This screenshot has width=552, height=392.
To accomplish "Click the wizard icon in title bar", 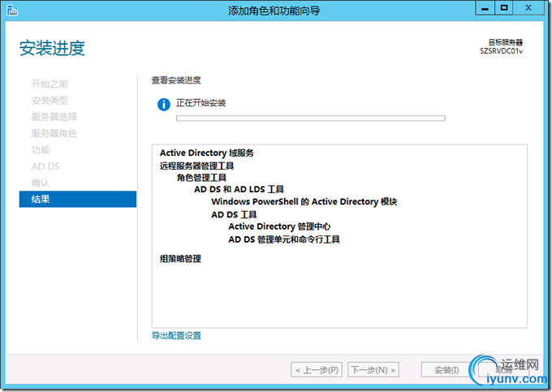I will click(x=12, y=11).
